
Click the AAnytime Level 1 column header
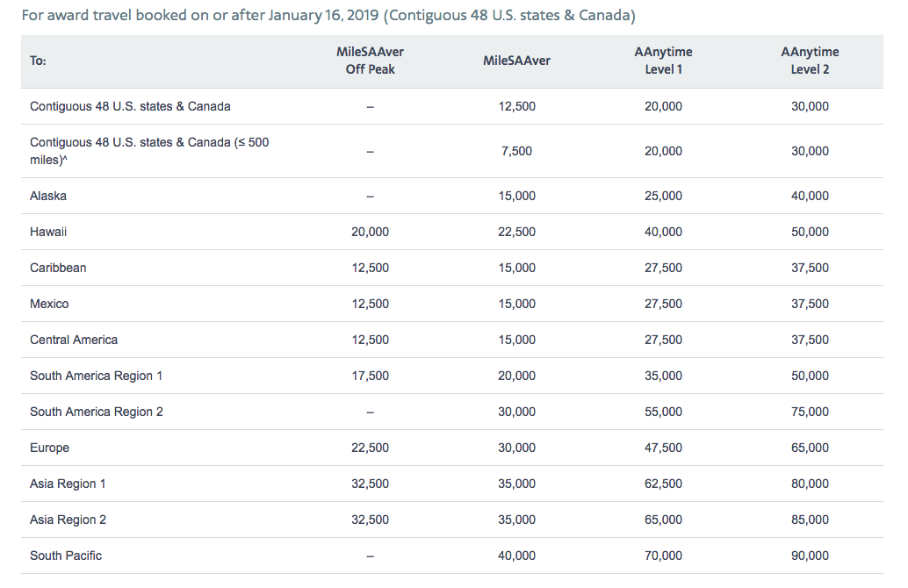point(663,61)
